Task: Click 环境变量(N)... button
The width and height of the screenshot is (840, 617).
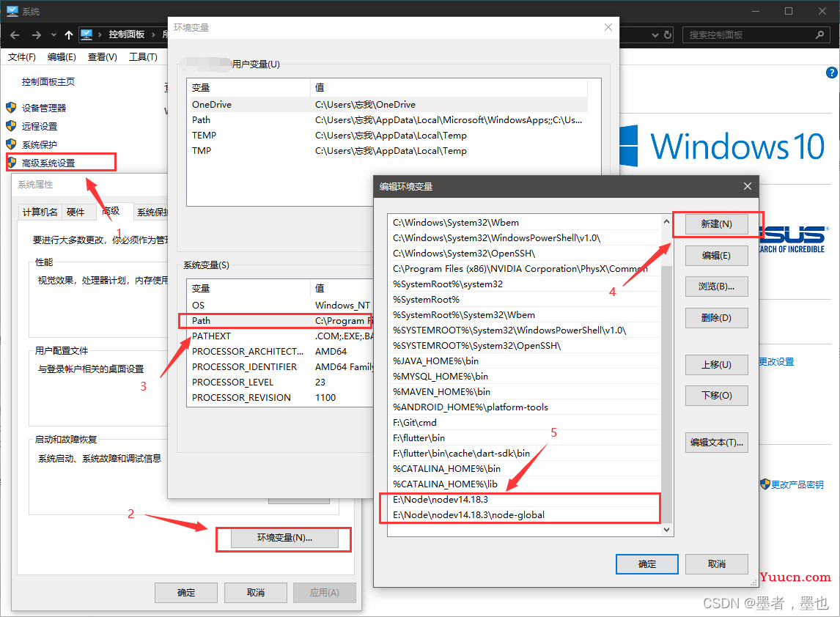Action: [x=284, y=538]
